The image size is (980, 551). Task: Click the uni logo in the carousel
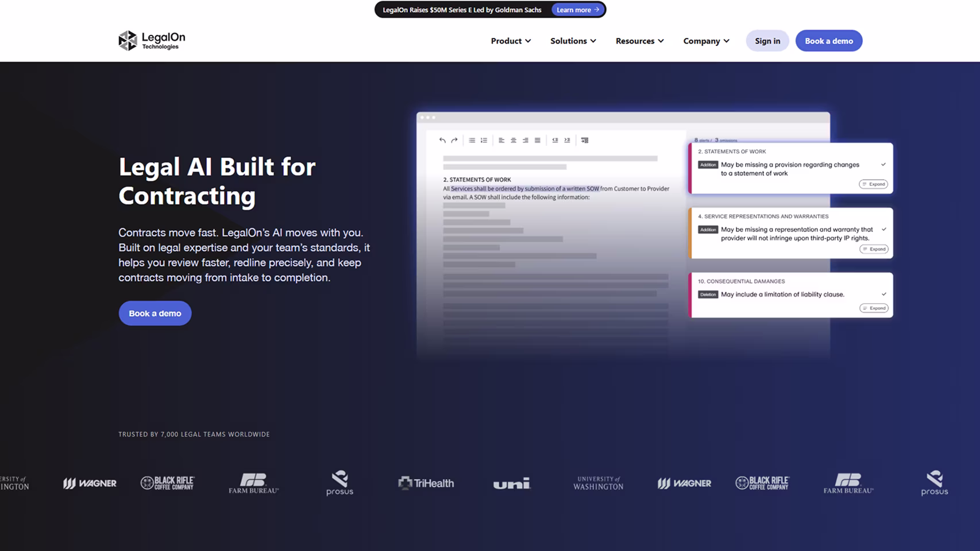click(511, 484)
